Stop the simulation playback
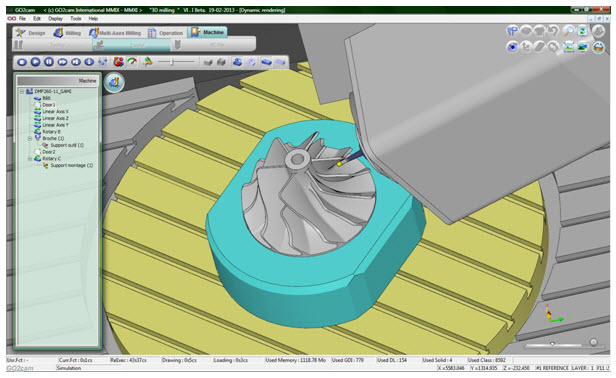This screenshot has height=378, width=616. (22, 62)
